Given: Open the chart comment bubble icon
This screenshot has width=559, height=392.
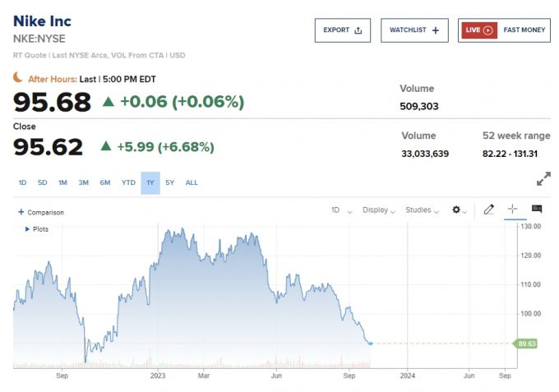Looking at the screenshot, I should [537, 210].
